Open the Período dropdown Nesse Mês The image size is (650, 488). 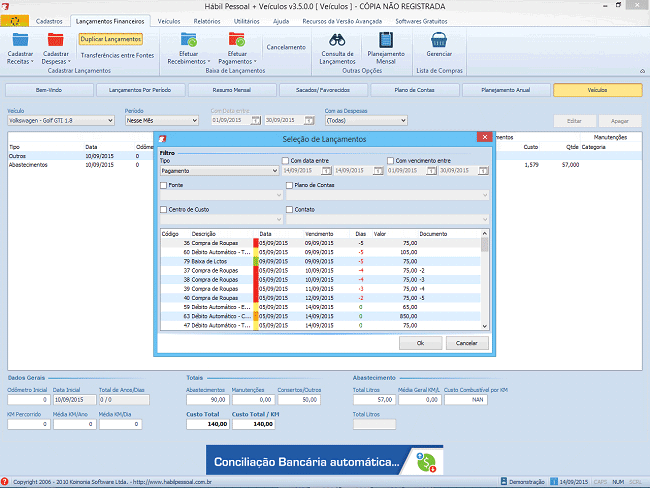pyautogui.click(x=162, y=121)
